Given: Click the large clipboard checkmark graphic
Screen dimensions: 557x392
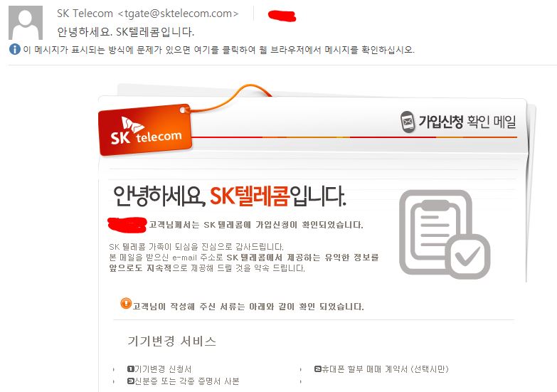Looking at the screenshot, I should click(x=445, y=234).
